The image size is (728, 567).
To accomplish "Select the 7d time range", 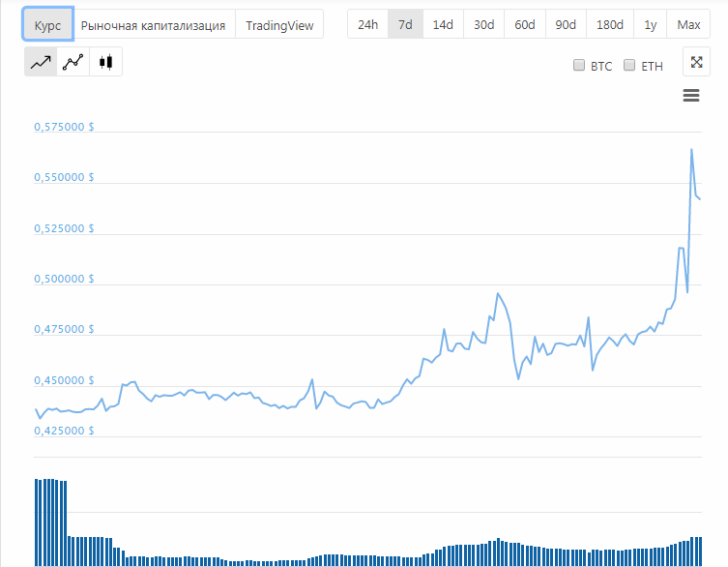I will (x=405, y=24).
